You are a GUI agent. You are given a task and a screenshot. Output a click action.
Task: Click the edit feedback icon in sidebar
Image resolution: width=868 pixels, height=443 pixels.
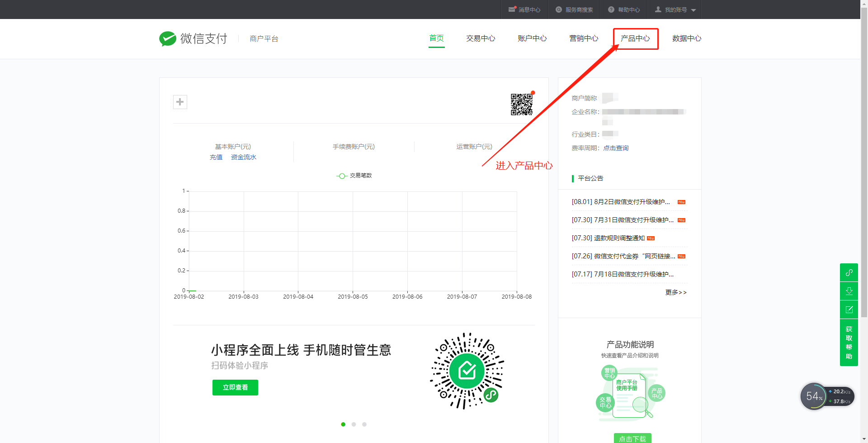point(849,310)
